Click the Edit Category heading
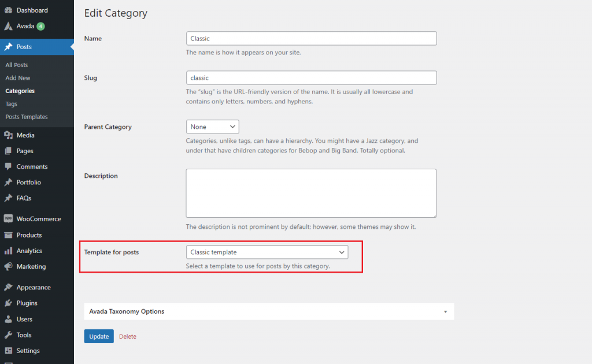 [x=116, y=13]
